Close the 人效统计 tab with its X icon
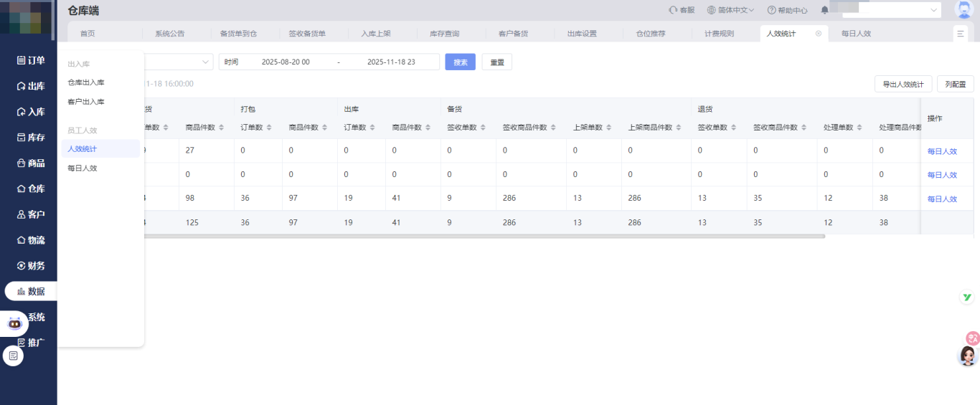This screenshot has width=980, height=405. (x=819, y=34)
